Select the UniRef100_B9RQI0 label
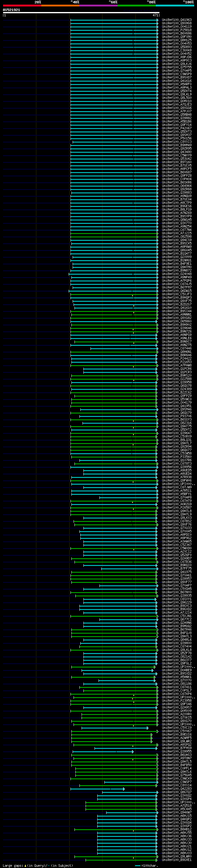The image size is (197, 868). 177,565
